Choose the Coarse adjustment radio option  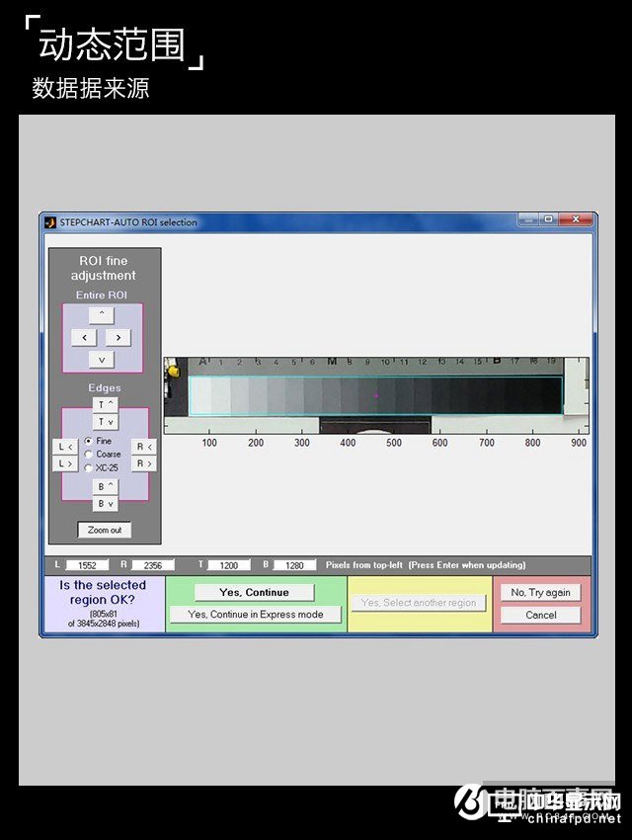[89, 455]
